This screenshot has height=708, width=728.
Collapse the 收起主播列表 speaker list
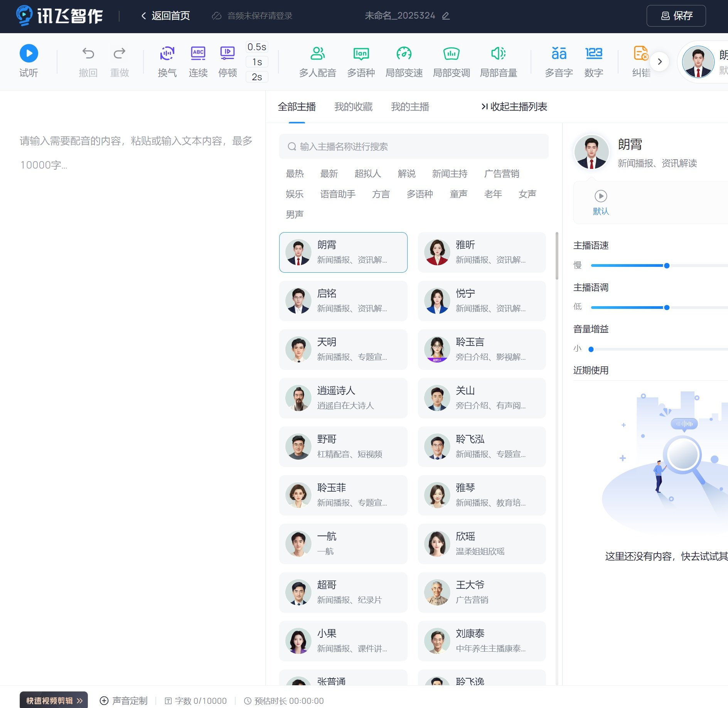coord(514,107)
